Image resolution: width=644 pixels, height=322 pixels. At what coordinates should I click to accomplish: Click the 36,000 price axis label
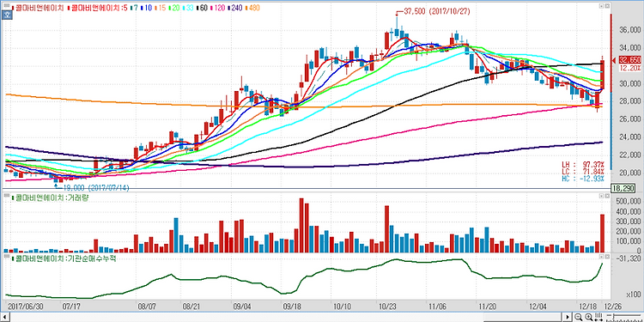coord(630,30)
